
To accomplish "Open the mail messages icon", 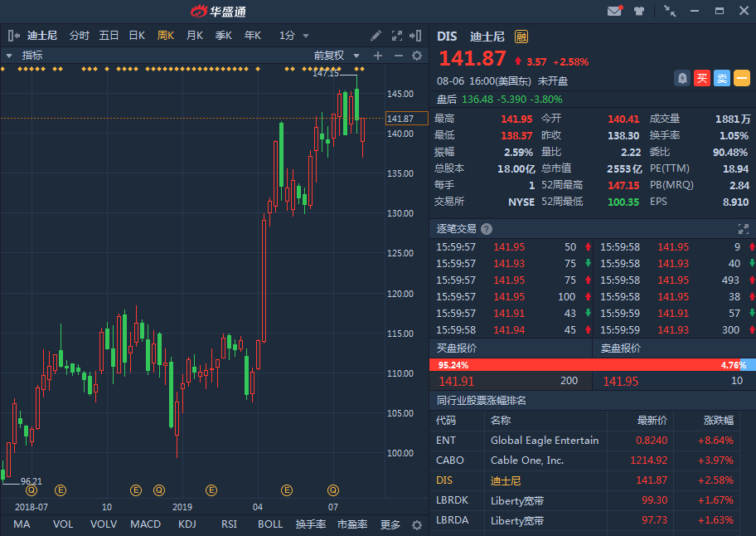I will (x=615, y=11).
